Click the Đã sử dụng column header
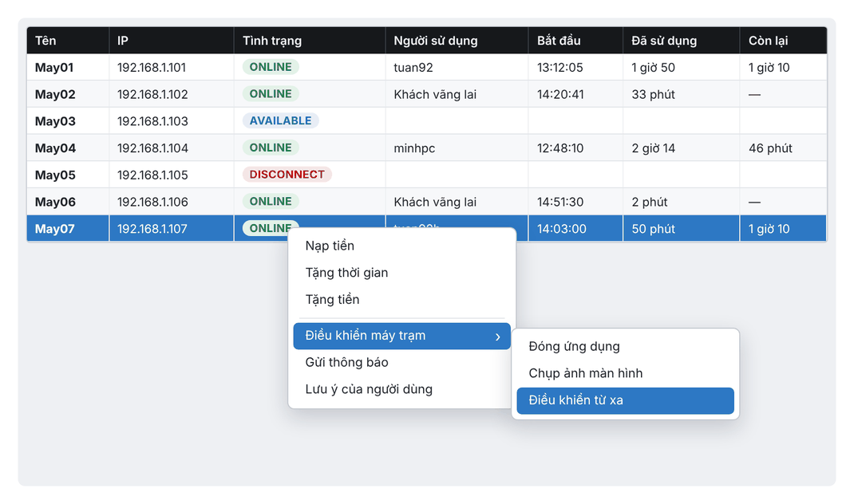The height and width of the screenshot is (504, 854). click(x=682, y=41)
